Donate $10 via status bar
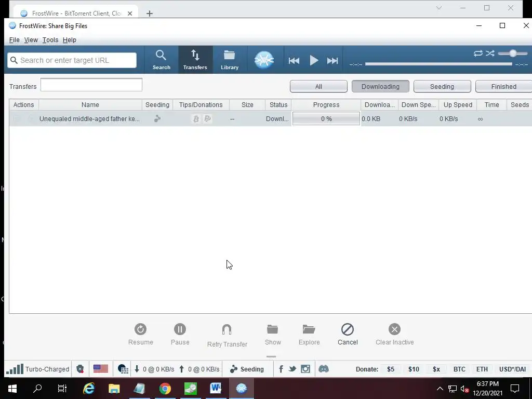The height and width of the screenshot is (399, 532). pos(414,369)
